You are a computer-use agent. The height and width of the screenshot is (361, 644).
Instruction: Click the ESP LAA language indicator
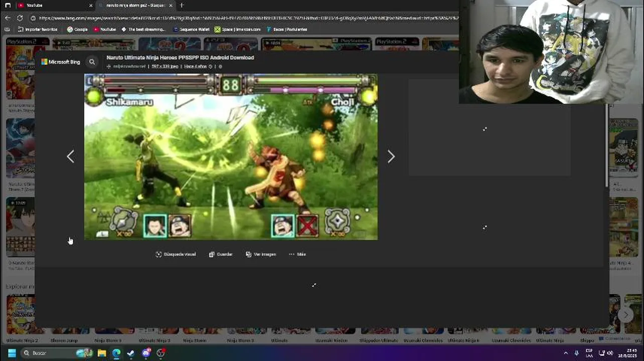pyautogui.click(x=589, y=353)
